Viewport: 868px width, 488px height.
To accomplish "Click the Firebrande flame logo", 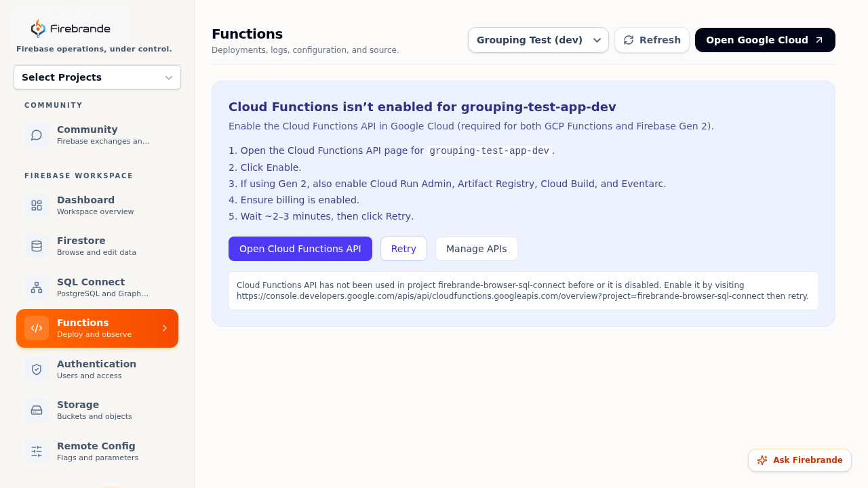I will point(39,28).
